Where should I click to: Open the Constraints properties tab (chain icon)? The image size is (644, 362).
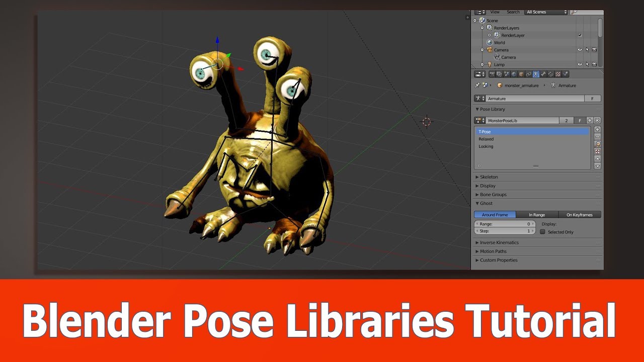[529, 74]
